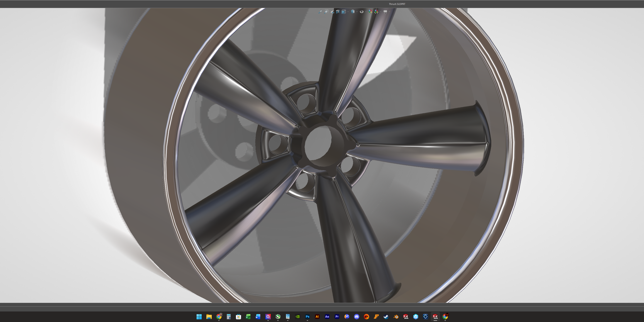The image size is (644, 322).
Task: Click the Thrust.SLDPRT title text
Action: (x=397, y=4)
